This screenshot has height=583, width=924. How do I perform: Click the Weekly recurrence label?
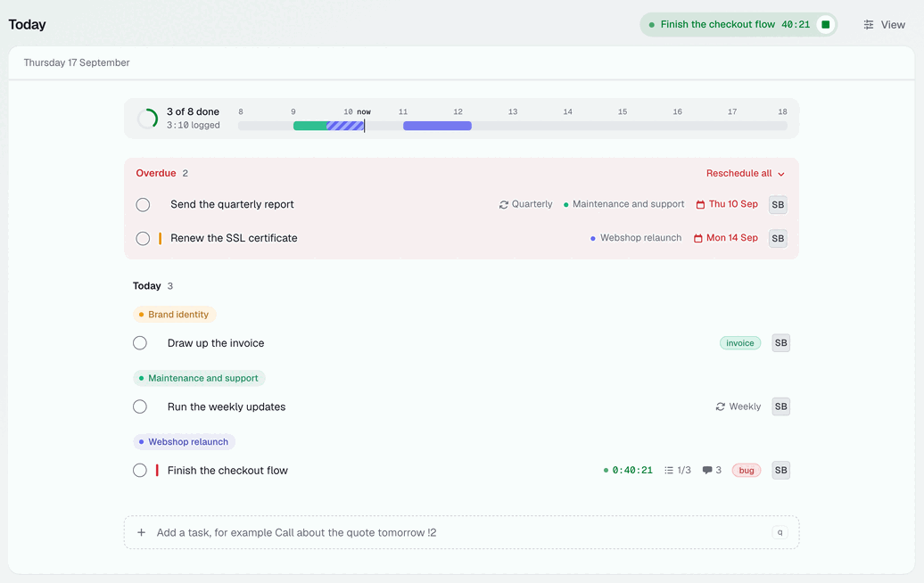point(745,406)
